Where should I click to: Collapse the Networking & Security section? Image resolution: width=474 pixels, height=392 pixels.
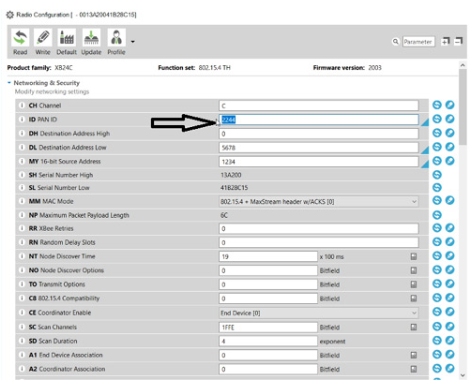9,83
